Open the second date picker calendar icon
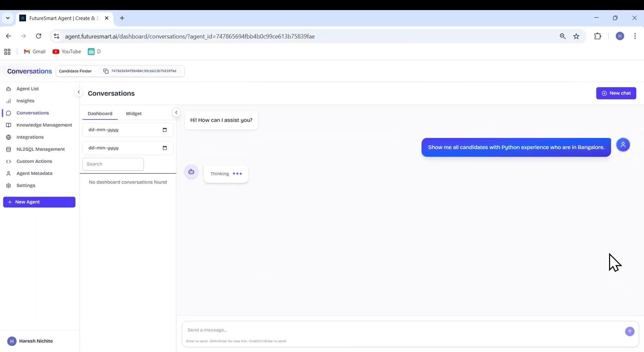 [165, 148]
